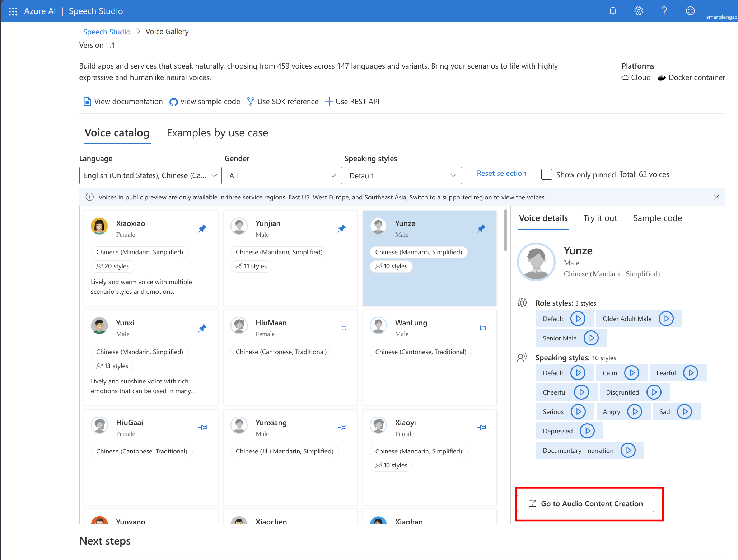Switch to Voice catalog tab

click(117, 133)
